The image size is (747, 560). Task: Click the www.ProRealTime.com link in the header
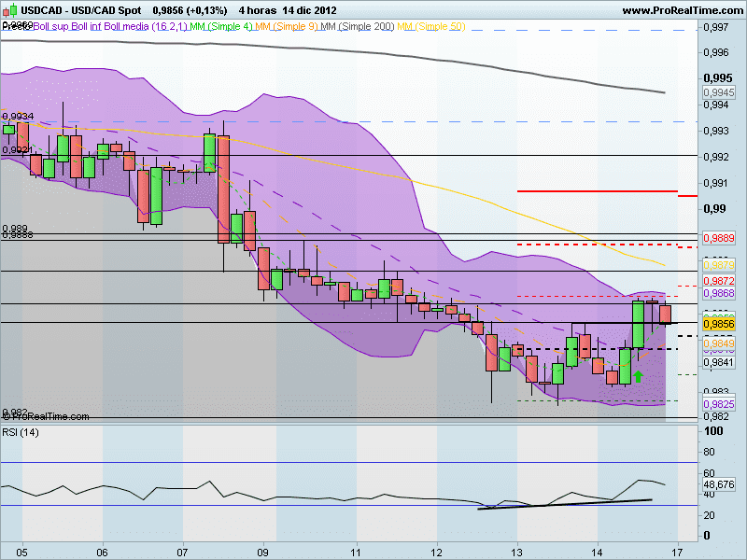pos(680,8)
